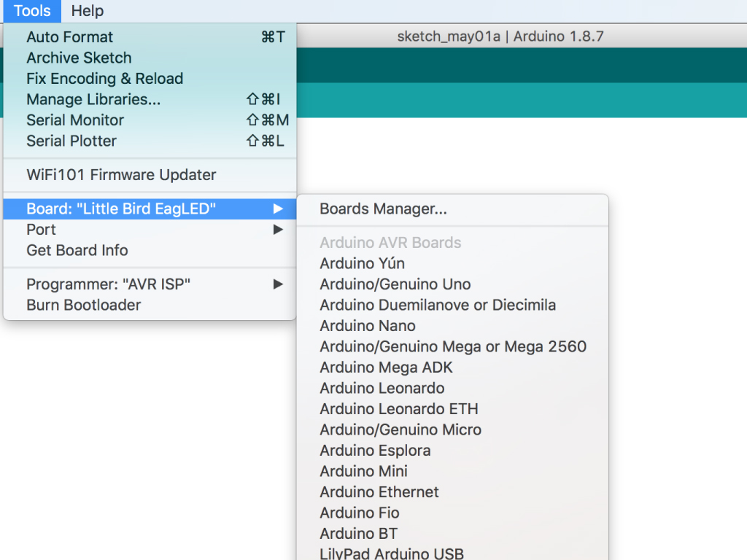Select Arduino Fio board
Viewport: 747px width, 560px height.
click(x=452, y=513)
